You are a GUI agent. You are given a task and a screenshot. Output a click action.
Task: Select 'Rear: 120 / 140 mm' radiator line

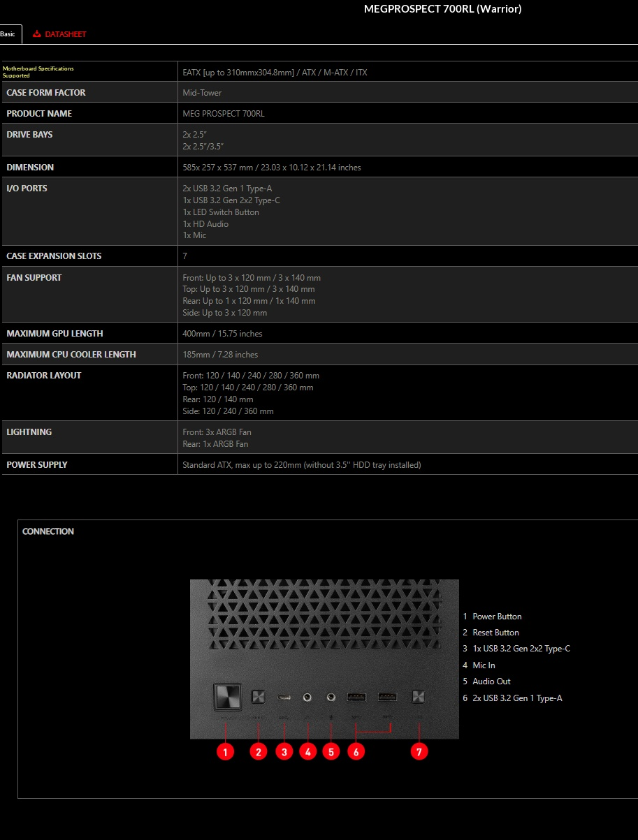218,399
